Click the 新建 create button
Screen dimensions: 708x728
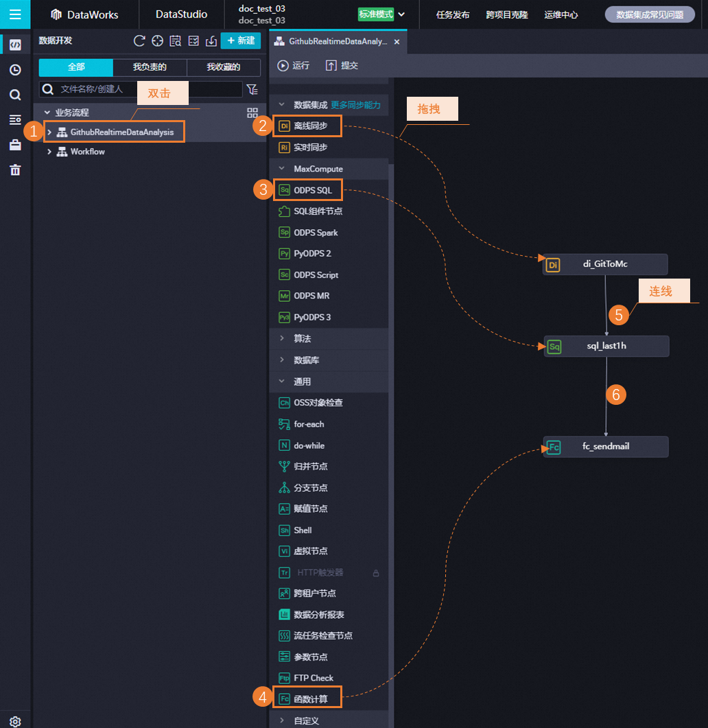click(241, 41)
